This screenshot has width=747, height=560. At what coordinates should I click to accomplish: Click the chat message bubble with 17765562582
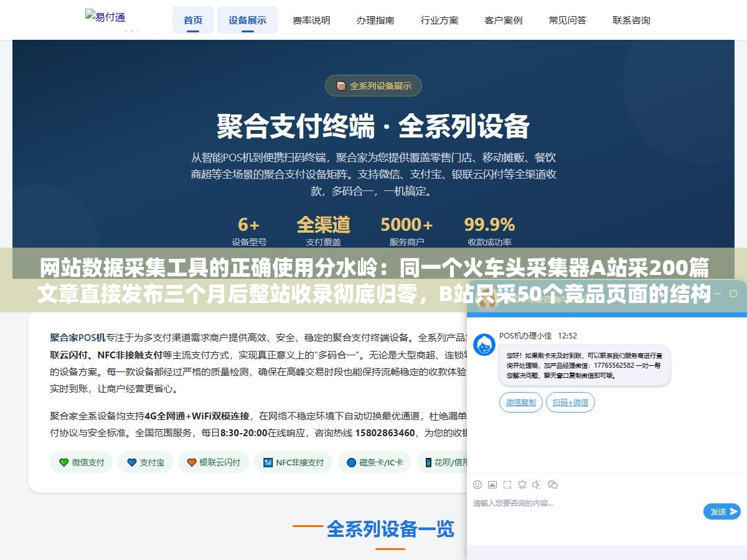click(x=585, y=366)
